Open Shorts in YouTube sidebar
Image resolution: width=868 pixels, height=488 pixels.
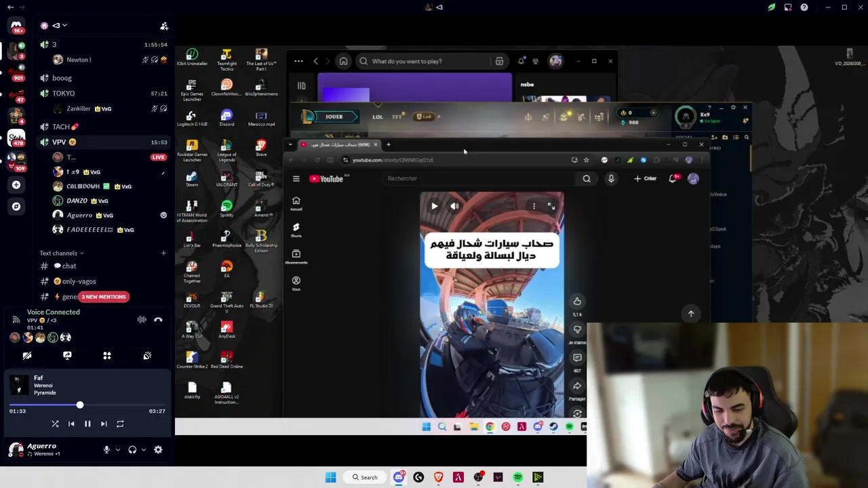click(x=296, y=230)
